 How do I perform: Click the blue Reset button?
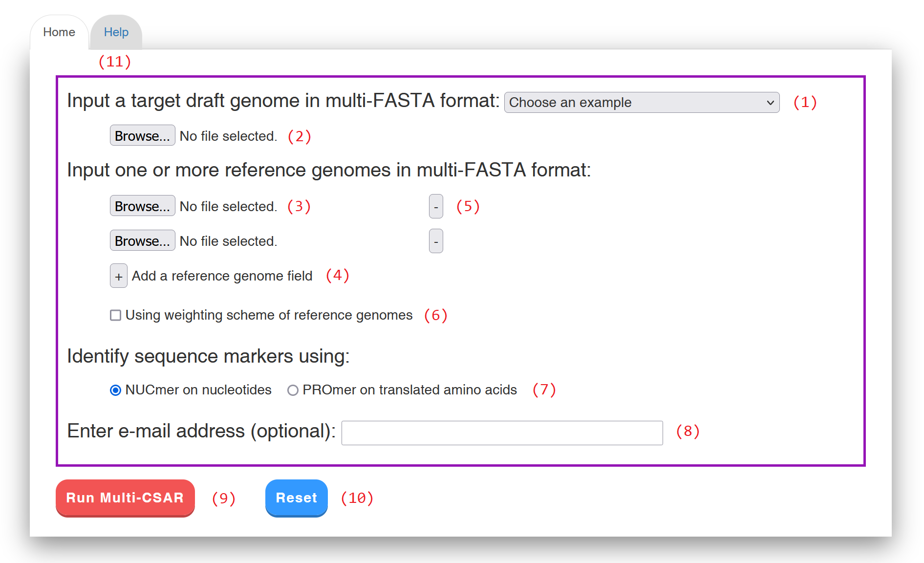click(296, 498)
